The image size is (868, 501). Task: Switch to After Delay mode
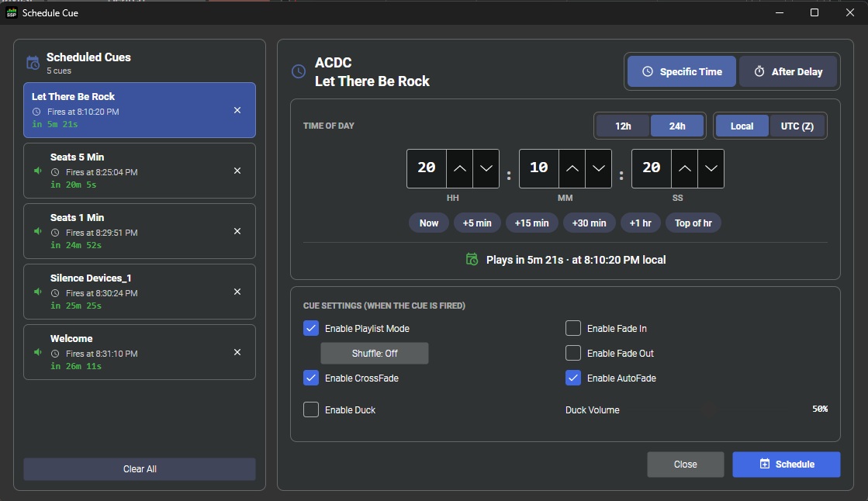788,71
